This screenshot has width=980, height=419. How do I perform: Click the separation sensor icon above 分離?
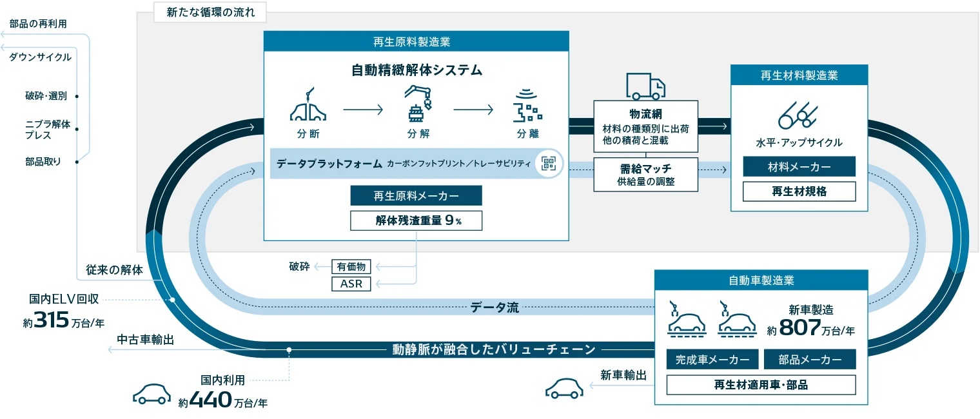click(x=527, y=107)
